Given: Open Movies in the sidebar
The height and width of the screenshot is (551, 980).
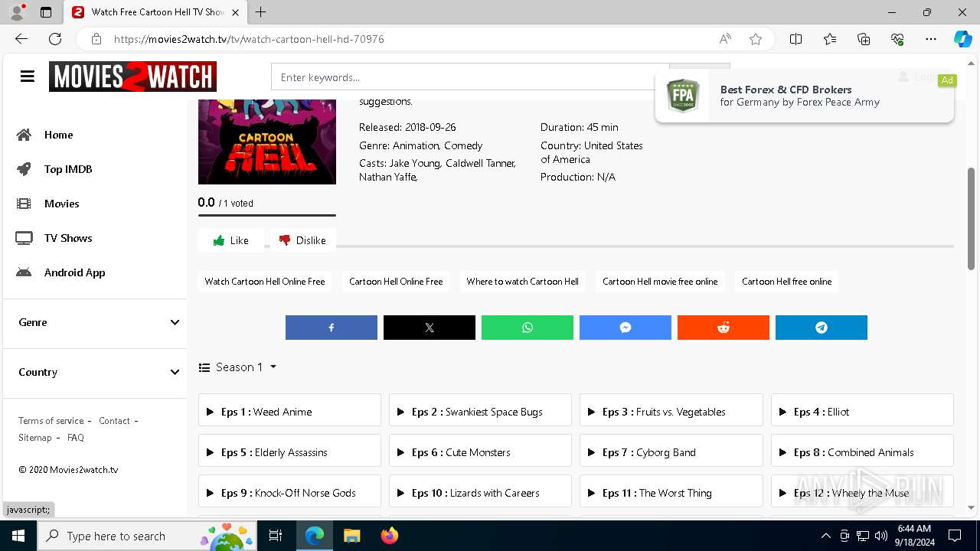Looking at the screenshot, I should pyautogui.click(x=61, y=204).
